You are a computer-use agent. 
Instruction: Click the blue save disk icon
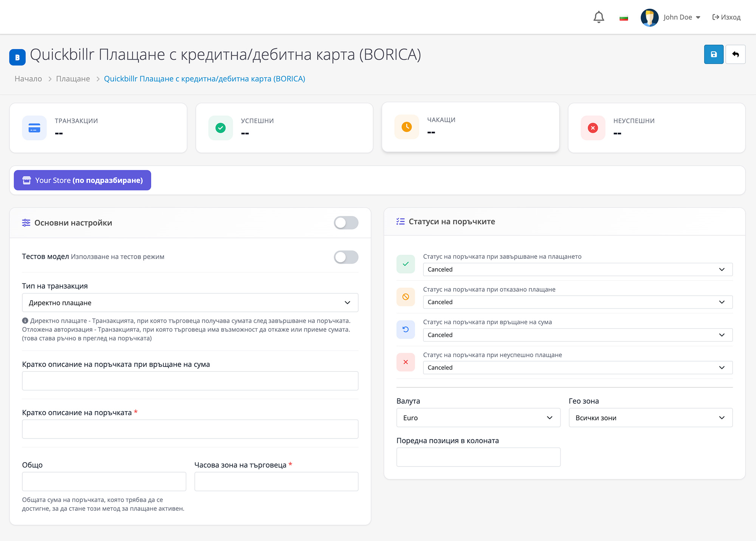pyautogui.click(x=713, y=54)
